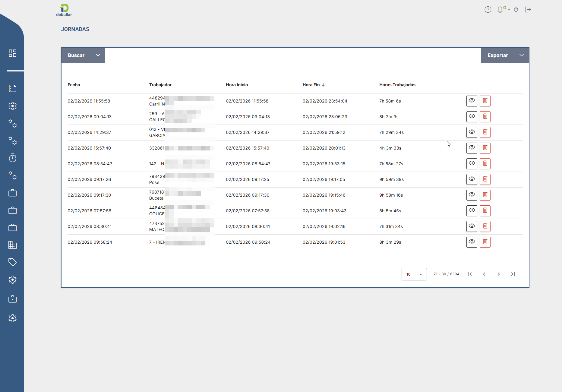Jump to the last page of results
562x392 pixels.
coord(513,274)
